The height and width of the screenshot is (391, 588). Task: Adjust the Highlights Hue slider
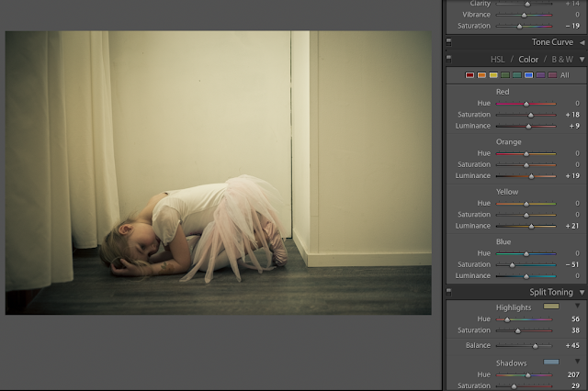[507, 319]
